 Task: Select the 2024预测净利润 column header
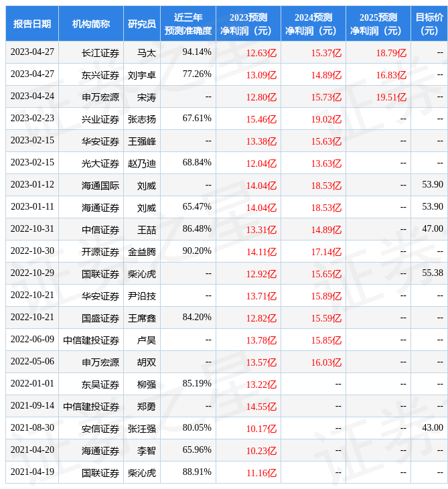coord(313,24)
